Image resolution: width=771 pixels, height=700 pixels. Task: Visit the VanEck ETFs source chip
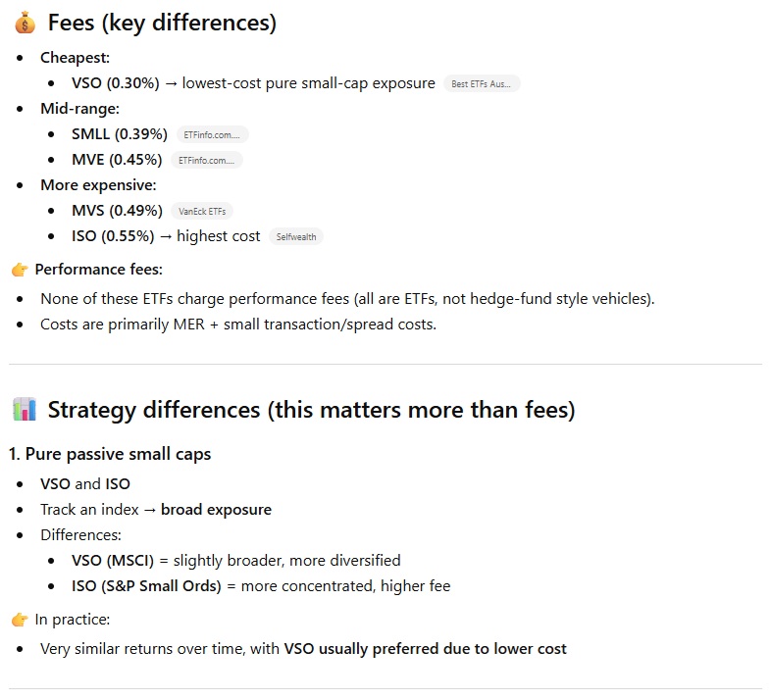pyautogui.click(x=202, y=211)
